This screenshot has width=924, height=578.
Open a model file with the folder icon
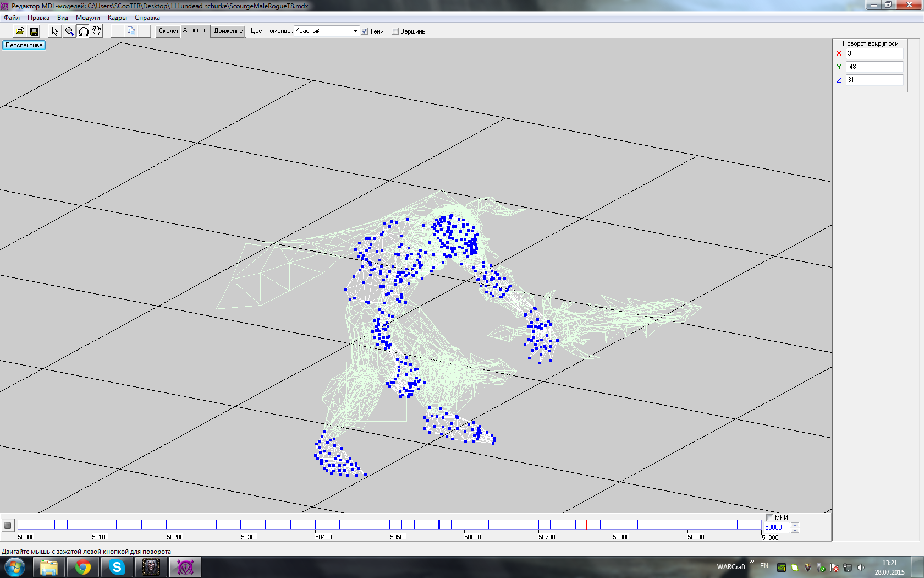pos(20,31)
